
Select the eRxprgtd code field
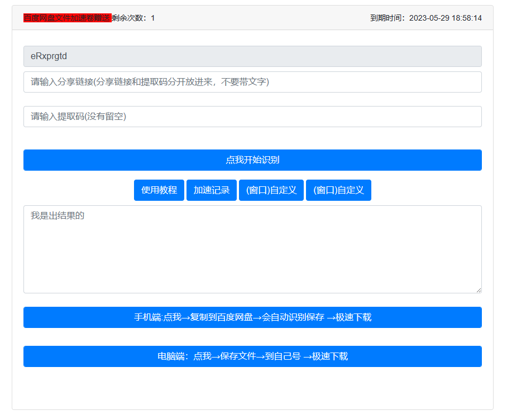click(x=252, y=56)
